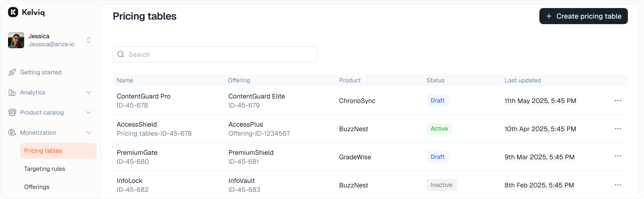
Task: Click Create pricing table button
Action: [583, 16]
